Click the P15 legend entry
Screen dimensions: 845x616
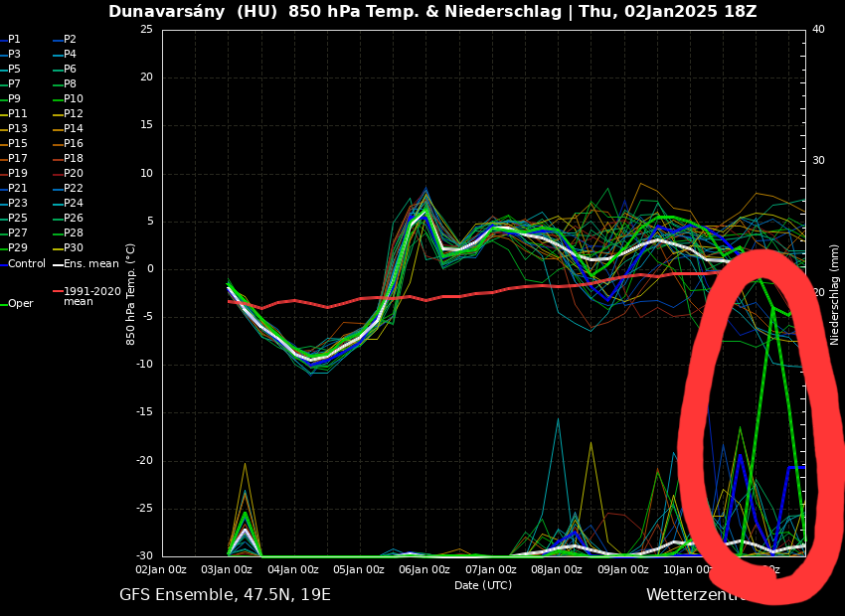(x=18, y=144)
